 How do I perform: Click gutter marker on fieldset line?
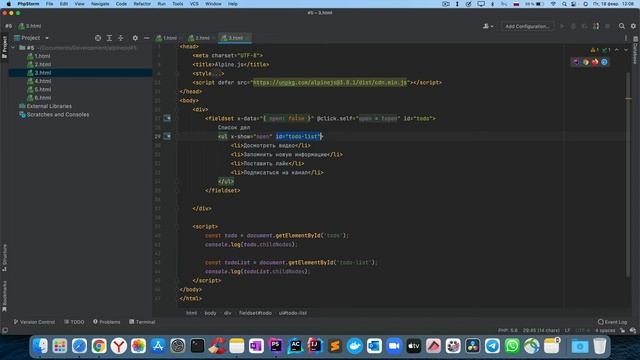coord(167,118)
